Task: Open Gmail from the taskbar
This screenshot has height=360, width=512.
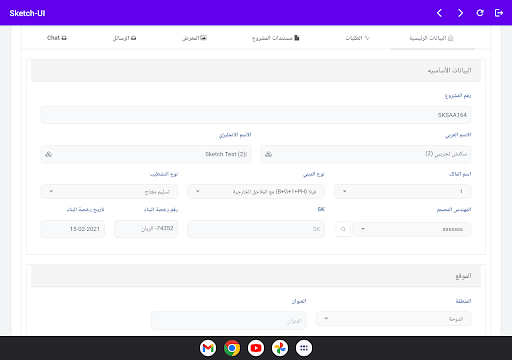Action: click(x=208, y=348)
